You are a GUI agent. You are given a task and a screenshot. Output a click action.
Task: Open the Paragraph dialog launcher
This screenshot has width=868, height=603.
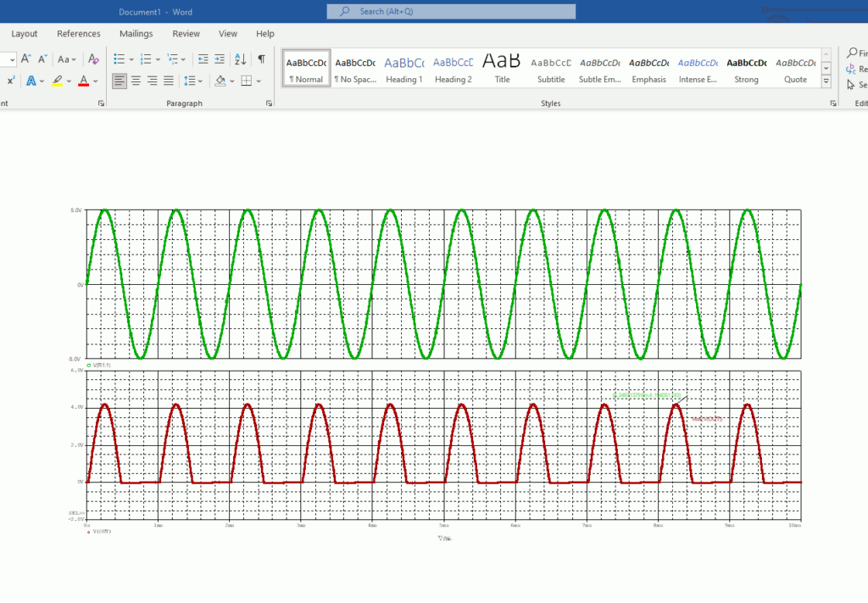tap(269, 103)
